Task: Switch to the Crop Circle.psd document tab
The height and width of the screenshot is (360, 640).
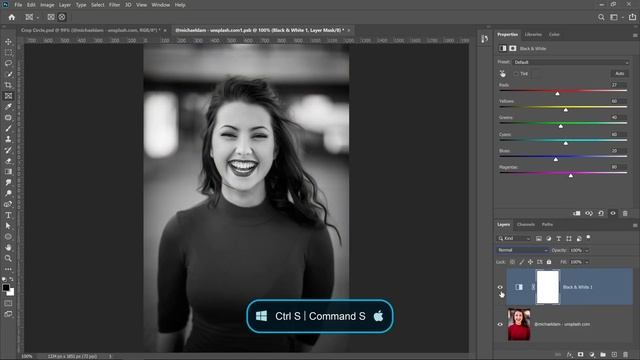Action: point(90,30)
